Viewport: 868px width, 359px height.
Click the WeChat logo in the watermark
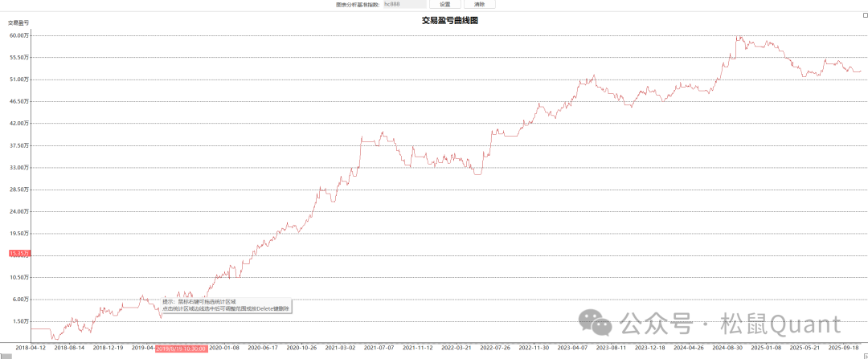coord(599,324)
